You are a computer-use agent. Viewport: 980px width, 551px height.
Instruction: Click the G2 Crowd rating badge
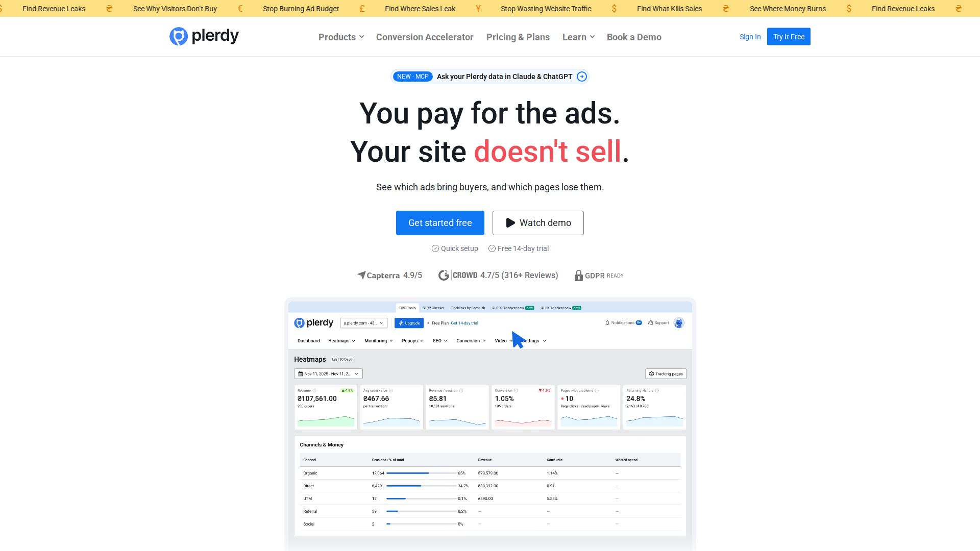pyautogui.click(x=498, y=275)
